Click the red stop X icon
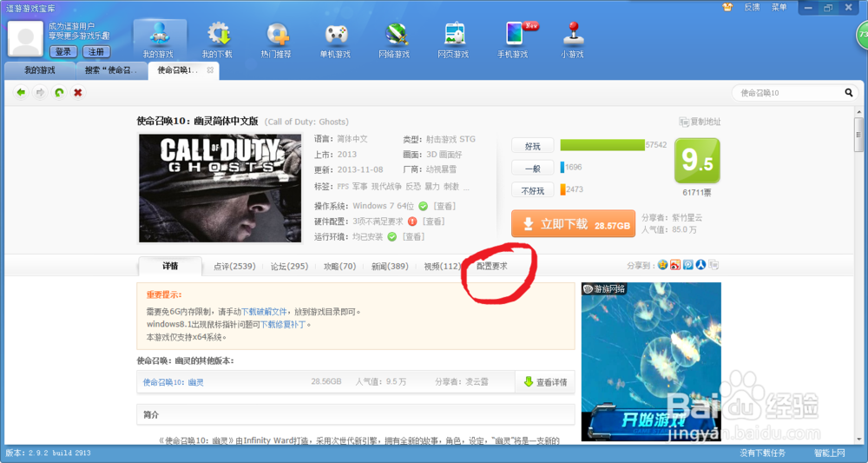The width and height of the screenshot is (868, 463). click(x=77, y=92)
